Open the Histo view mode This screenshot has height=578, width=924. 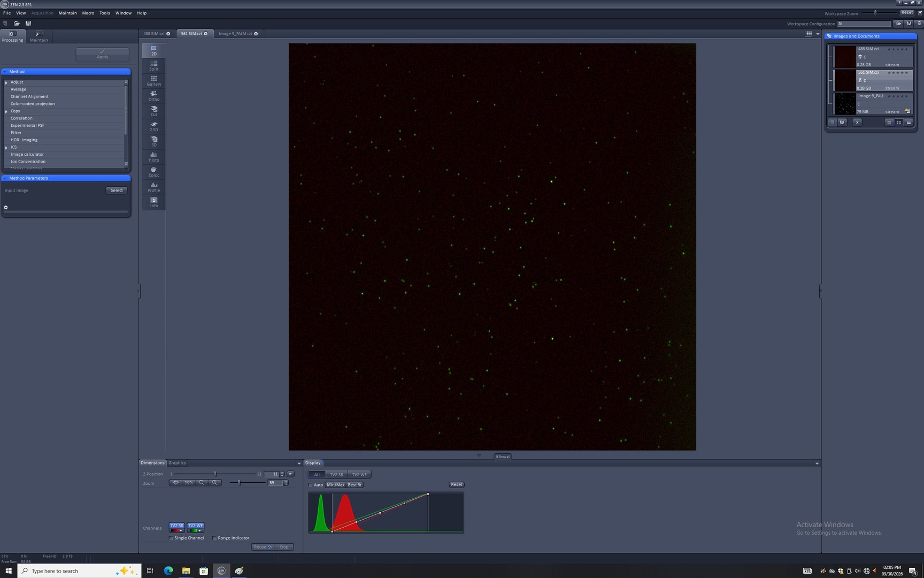pyautogui.click(x=153, y=156)
